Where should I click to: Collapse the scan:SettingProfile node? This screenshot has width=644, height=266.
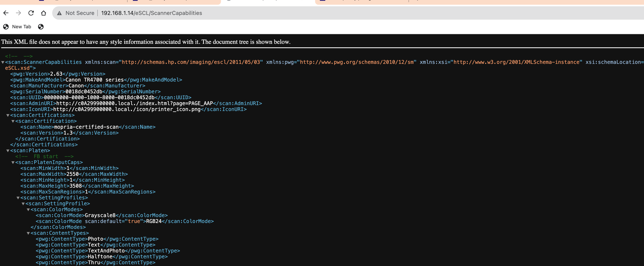pyautogui.click(x=23, y=204)
